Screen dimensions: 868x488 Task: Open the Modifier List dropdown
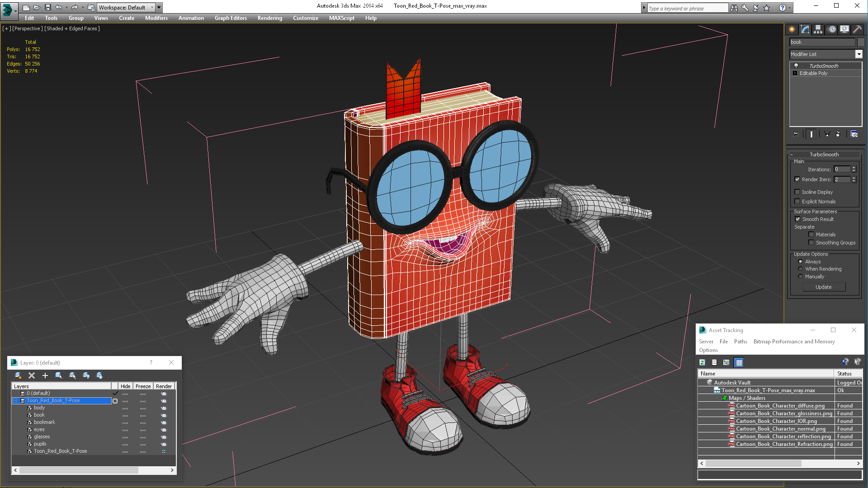pos(859,54)
